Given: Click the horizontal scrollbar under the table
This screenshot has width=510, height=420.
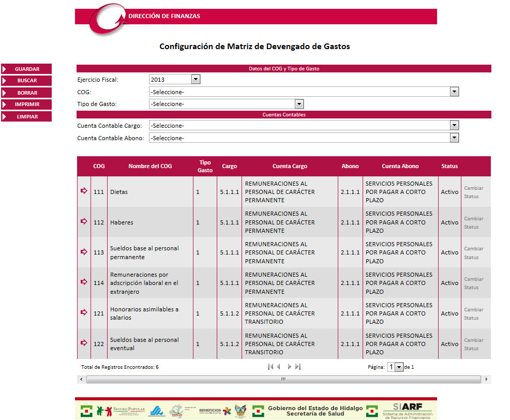Looking at the screenshot, I should point(283,379).
